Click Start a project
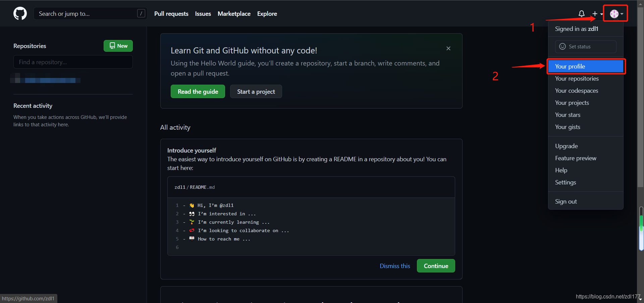Image resolution: width=644 pixels, height=303 pixels. click(x=256, y=91)
